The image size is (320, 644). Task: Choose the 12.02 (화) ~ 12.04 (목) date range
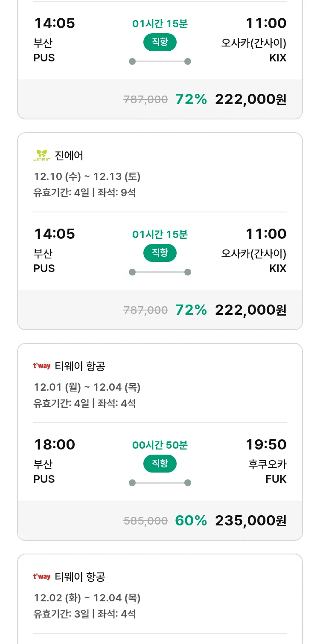[x=87, y=598]
